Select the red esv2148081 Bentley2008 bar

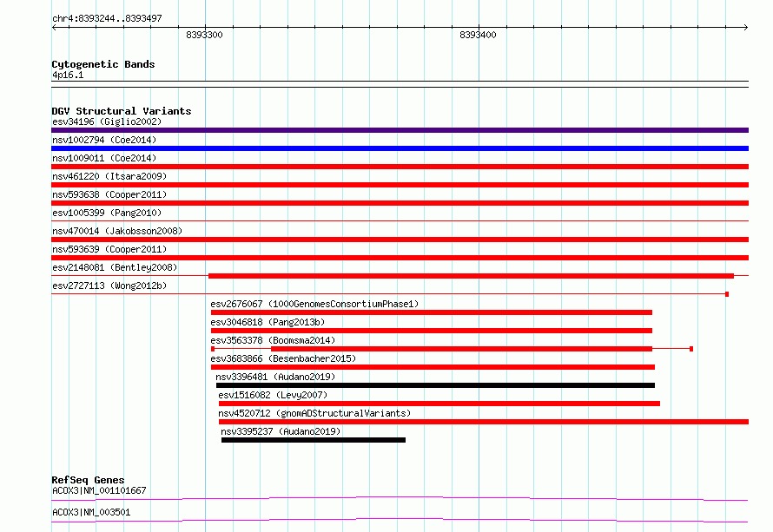click(x=471, y=276)
